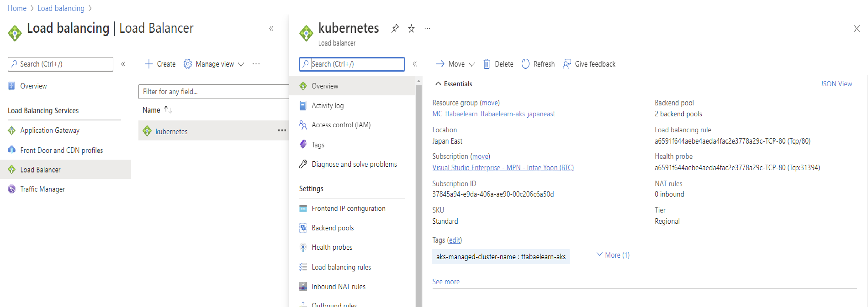
Task: Open the Move dropdown command
Action: pos(455,64)
